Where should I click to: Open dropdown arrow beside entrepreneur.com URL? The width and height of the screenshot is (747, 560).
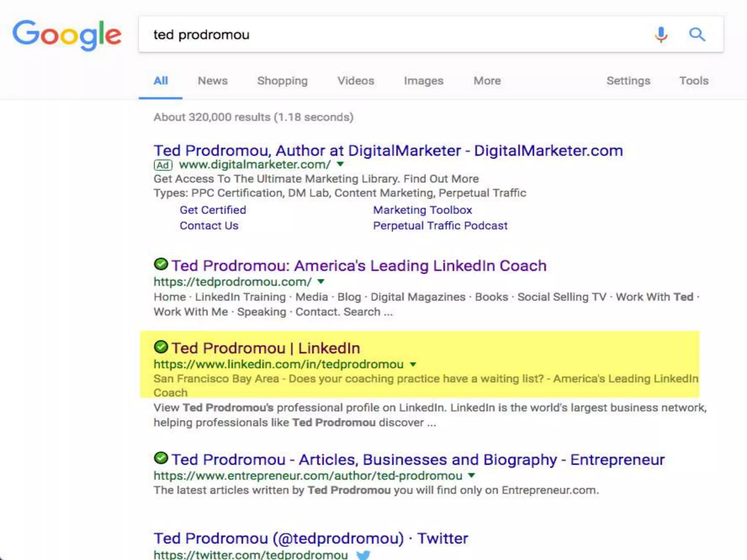472,475
